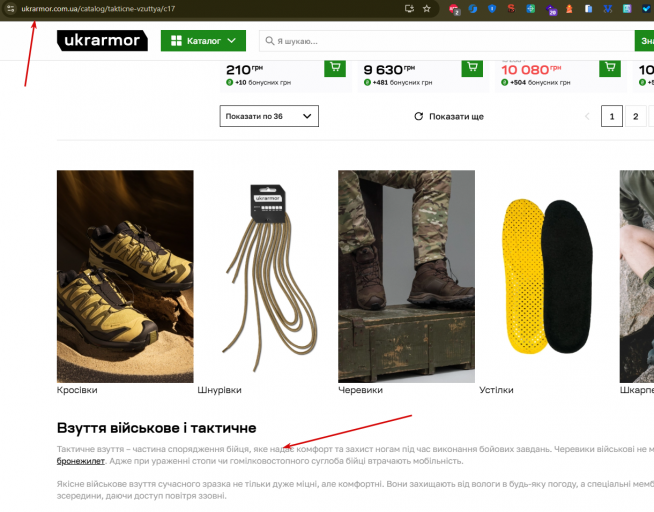This screenshot has height=512, width=654.
Task: Expand the Показати по 36 dropdown
Action: click(269, 116)
